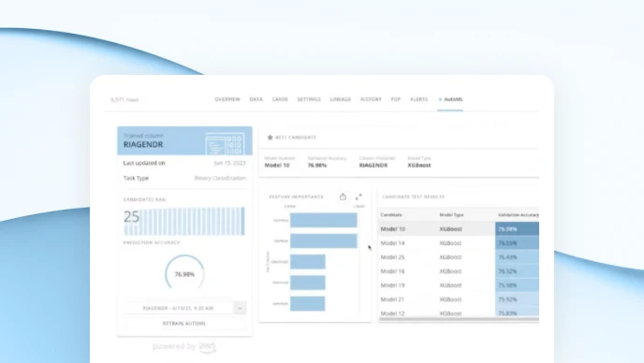
Task: Click the Model Type column header
Action: [451, 215]
